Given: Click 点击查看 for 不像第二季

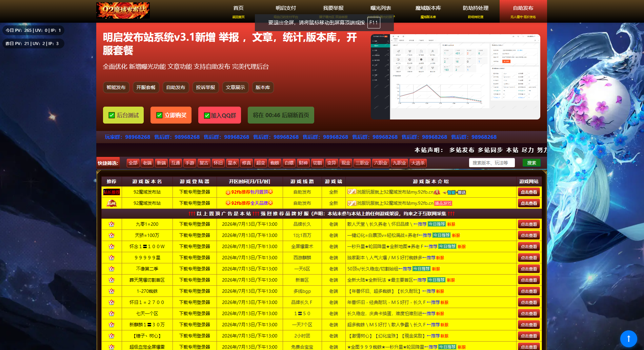Looking at the screenshot, I should [529, 269].
